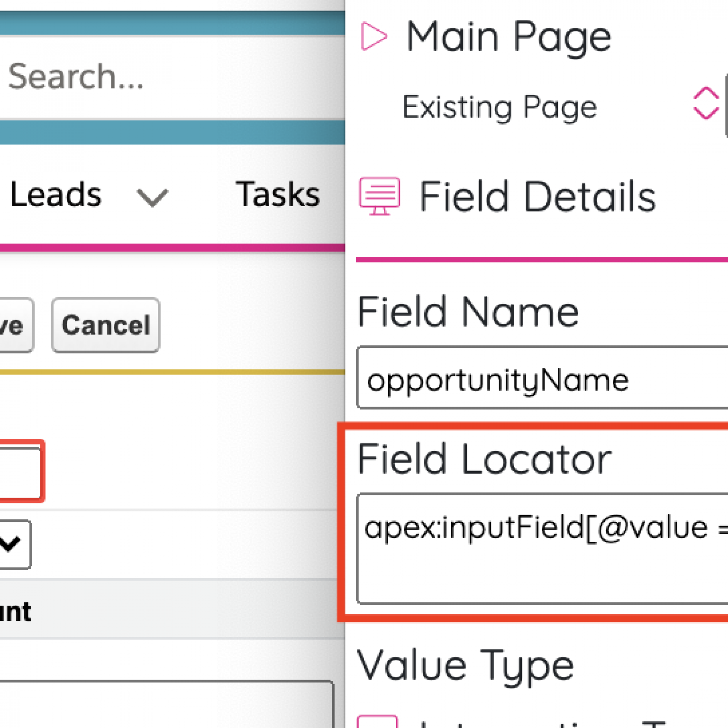Click into the Field Locator text area
Screen dimensions: 728x728
click(542, 549)
